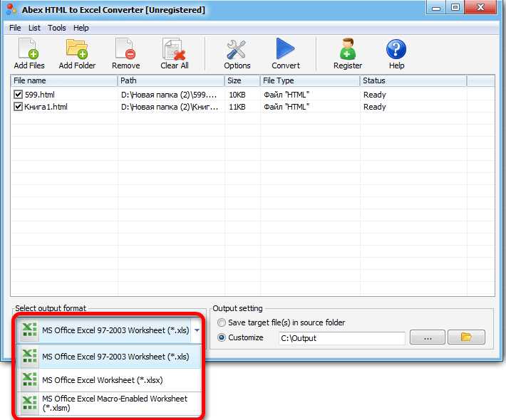Sort by the File Type column header
This screenshot has width=506, height=420.
[310, 80]
